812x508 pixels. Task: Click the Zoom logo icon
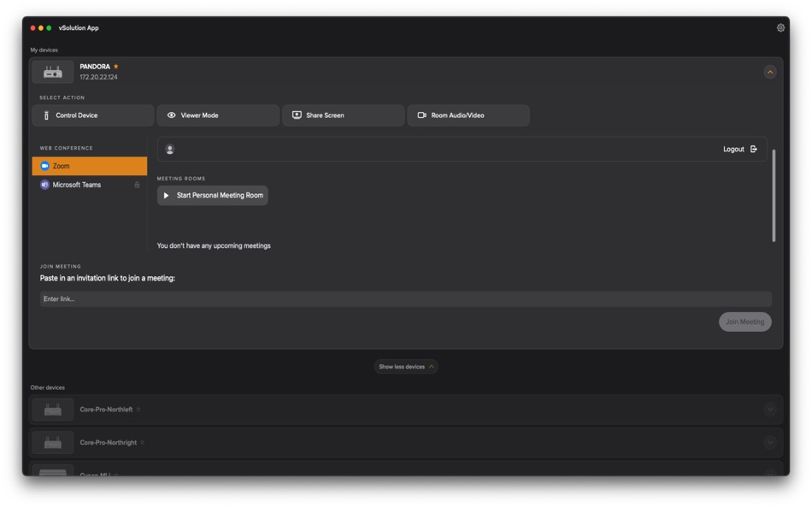coord(44,166)
